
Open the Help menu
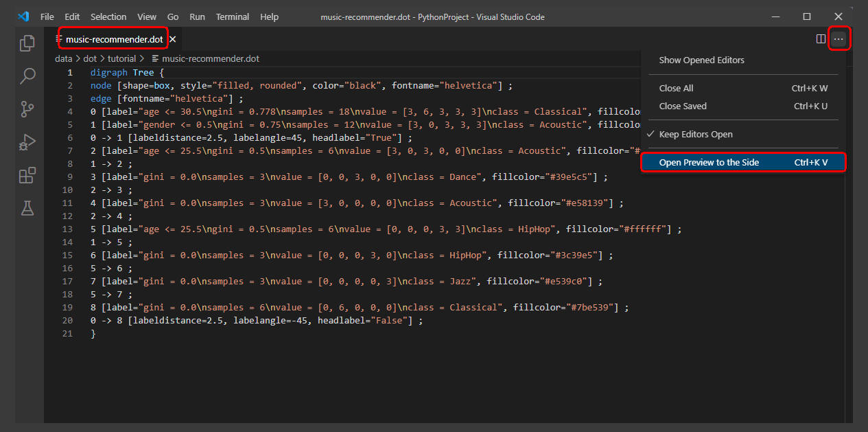(270, 16)
